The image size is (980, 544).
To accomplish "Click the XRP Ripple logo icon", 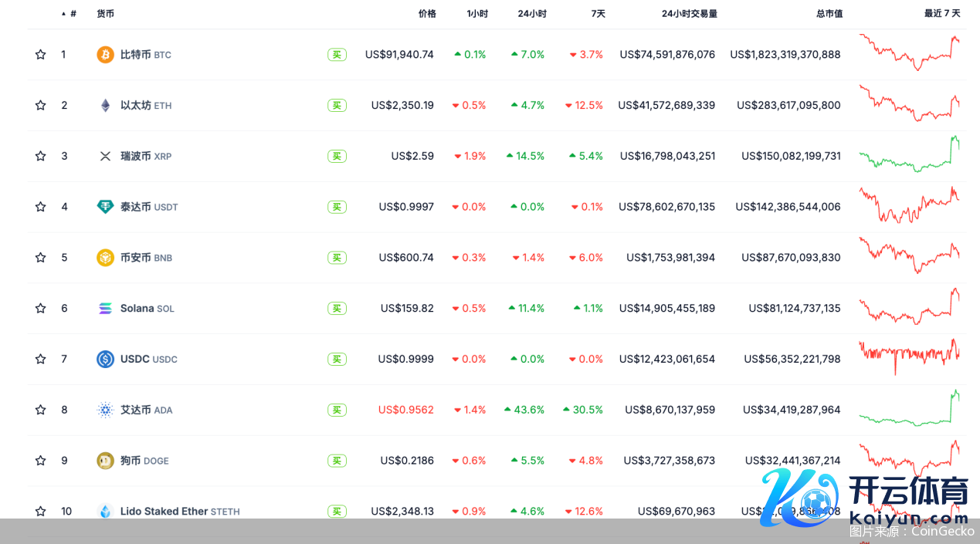I will pyautogui.click(x=105, y=156).
